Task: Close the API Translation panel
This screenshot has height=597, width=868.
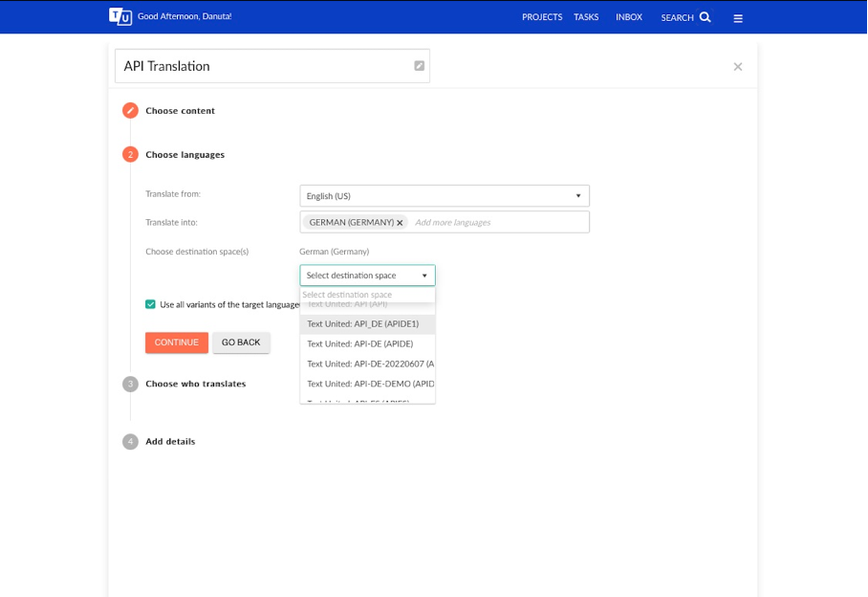Action: [738, 66]
